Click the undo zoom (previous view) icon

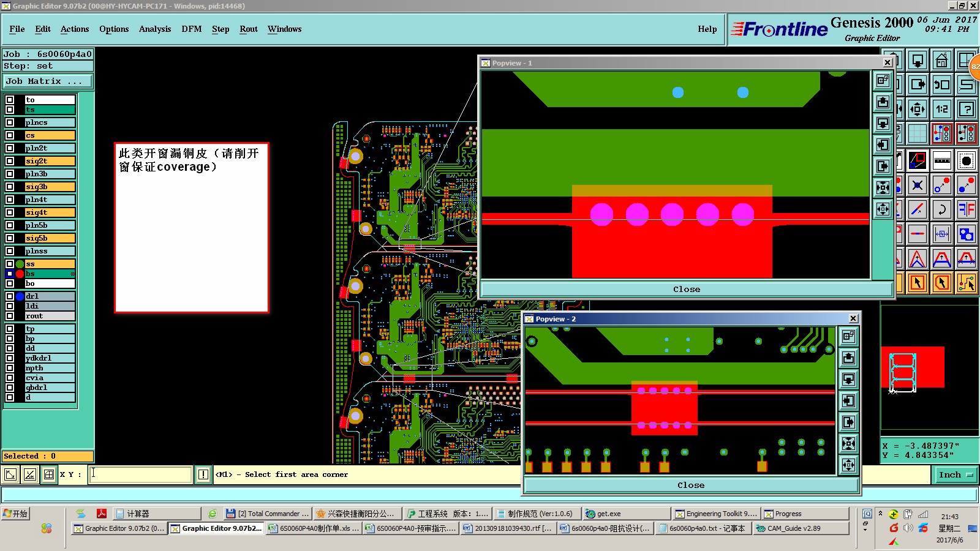(x=941, y=84)
